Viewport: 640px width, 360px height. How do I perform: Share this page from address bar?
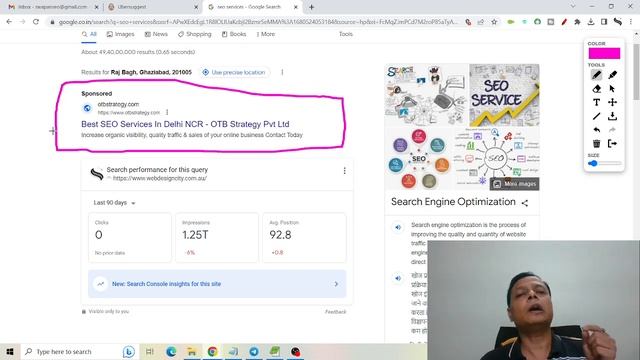click(481, 22)
